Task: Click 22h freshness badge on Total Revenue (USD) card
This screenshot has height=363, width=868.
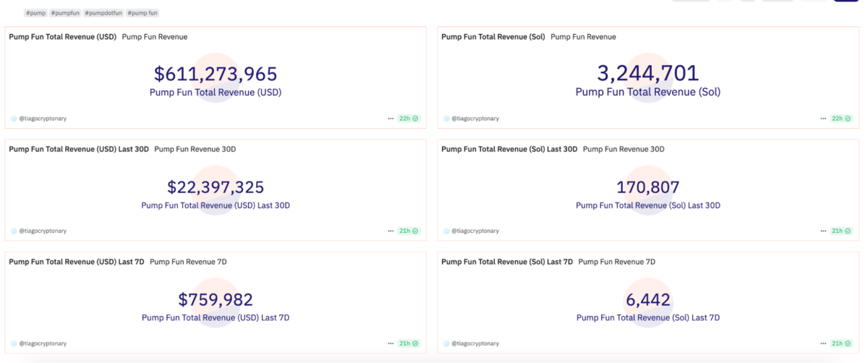Action: tap(409, 119)
